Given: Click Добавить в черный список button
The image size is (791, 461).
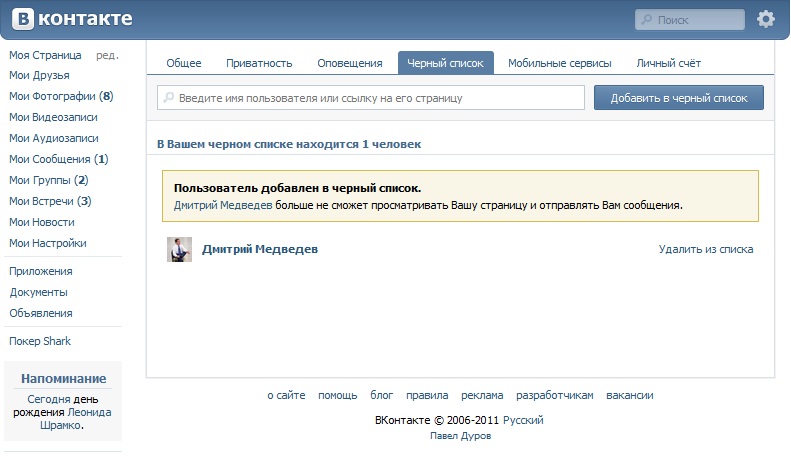Looking at the screenshot, I should pyautogui.click(x=679, y=98).
